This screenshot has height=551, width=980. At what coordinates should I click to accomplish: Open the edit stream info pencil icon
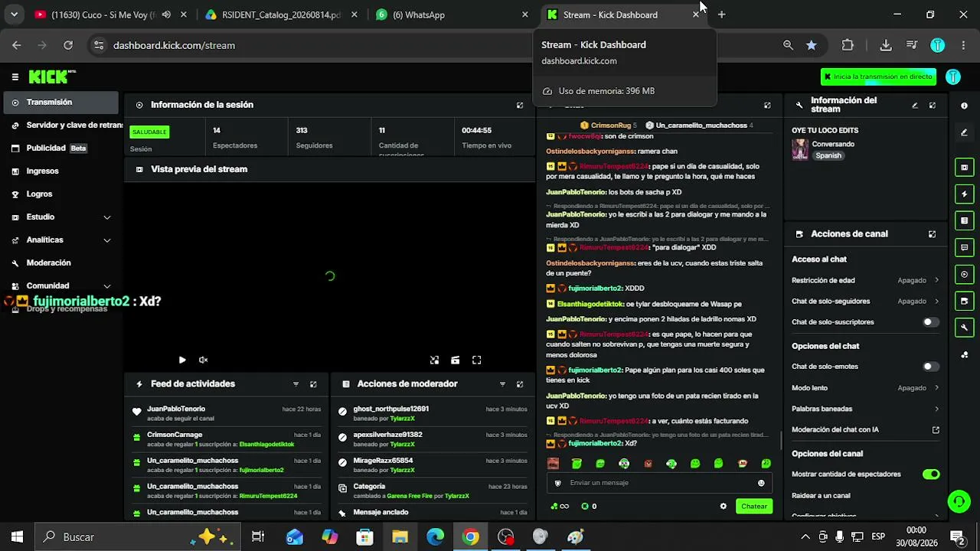915,105
